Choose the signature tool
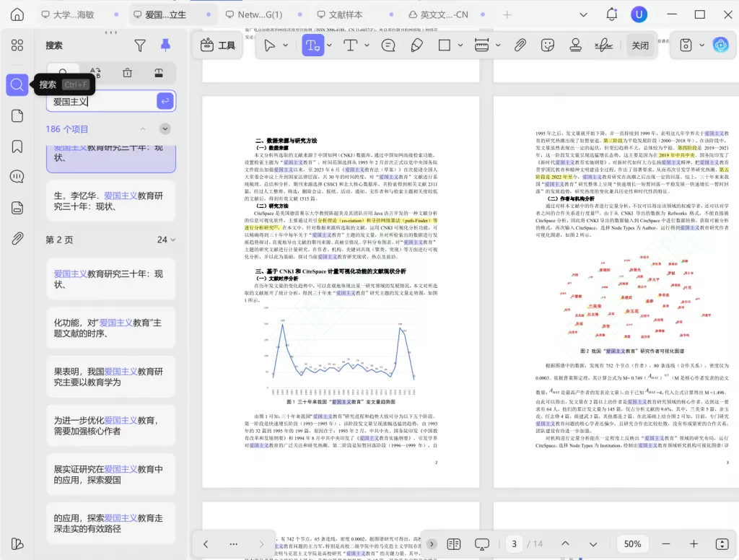The image size is (739, 560). (x=602, y=45)
